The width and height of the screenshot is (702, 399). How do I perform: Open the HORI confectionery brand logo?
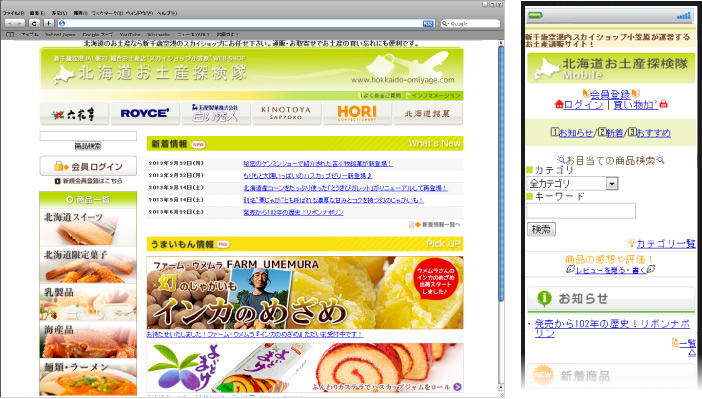click(357, 114)
